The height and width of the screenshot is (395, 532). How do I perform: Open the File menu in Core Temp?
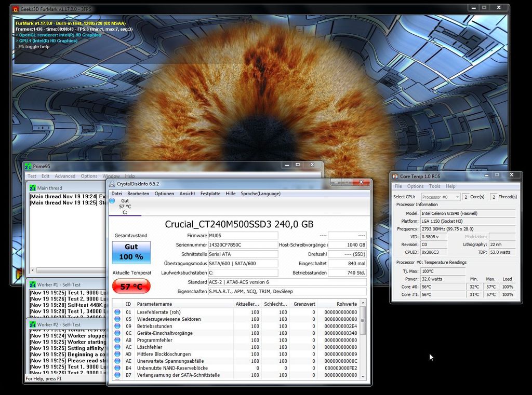tap(398, 186)
